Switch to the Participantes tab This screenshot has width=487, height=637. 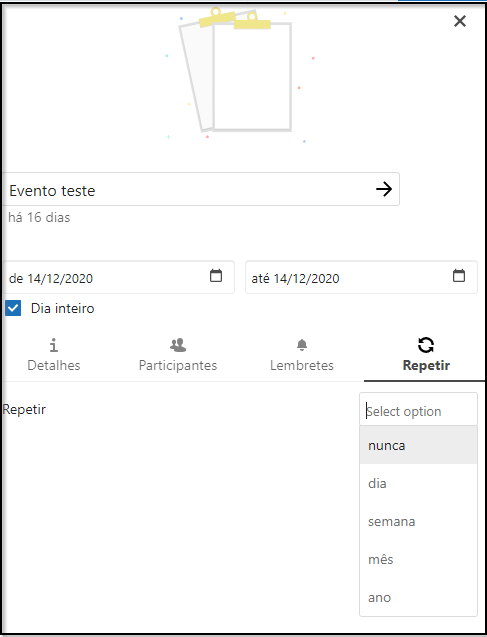178,355
